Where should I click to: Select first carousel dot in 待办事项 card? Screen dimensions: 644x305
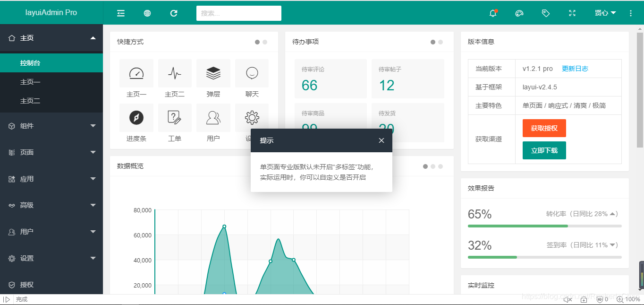click(433, 42)
